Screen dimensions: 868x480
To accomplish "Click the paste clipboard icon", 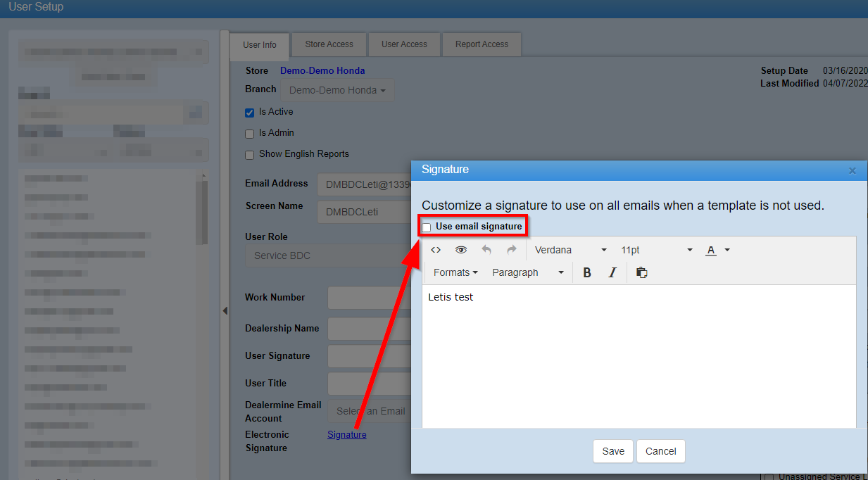I will (x=641, y=273).
